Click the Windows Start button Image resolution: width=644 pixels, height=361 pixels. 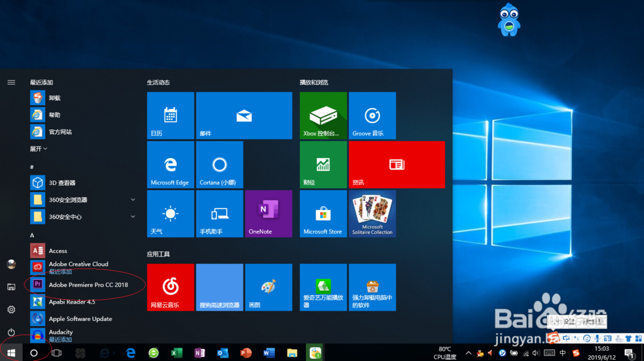(11, 353)
